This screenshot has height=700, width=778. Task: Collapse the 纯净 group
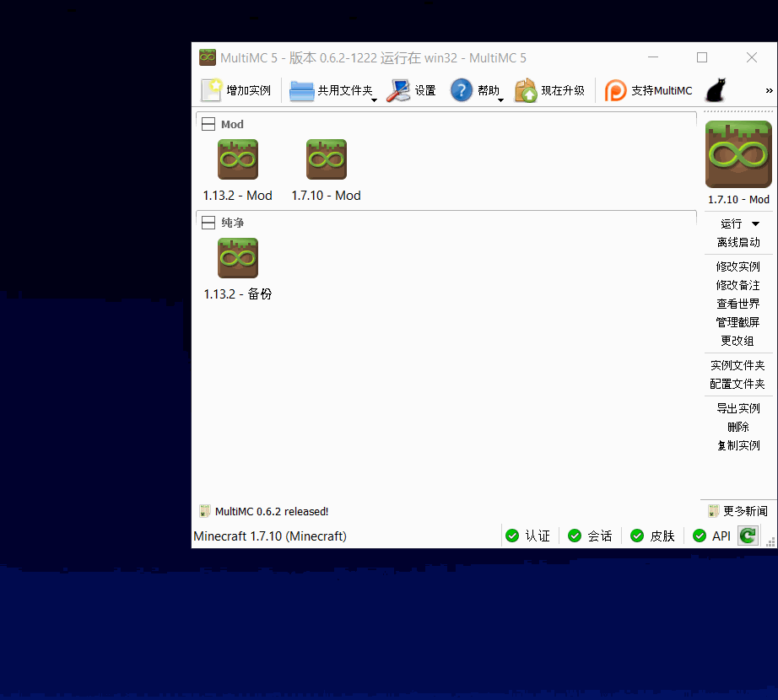click(208, 223)
